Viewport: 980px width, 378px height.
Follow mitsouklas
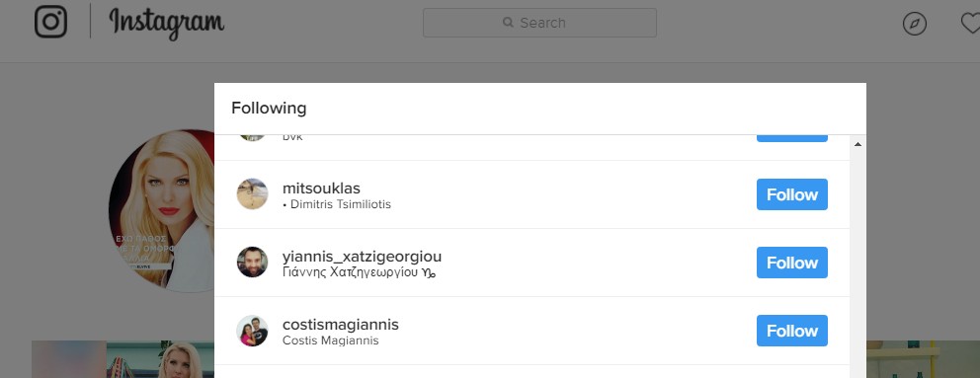792,194
